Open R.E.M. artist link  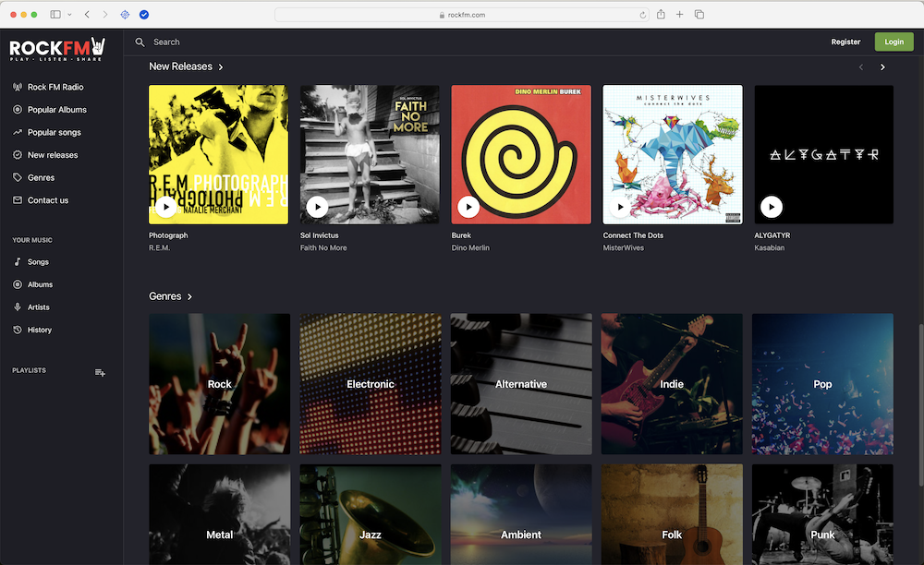click(159, 247)
